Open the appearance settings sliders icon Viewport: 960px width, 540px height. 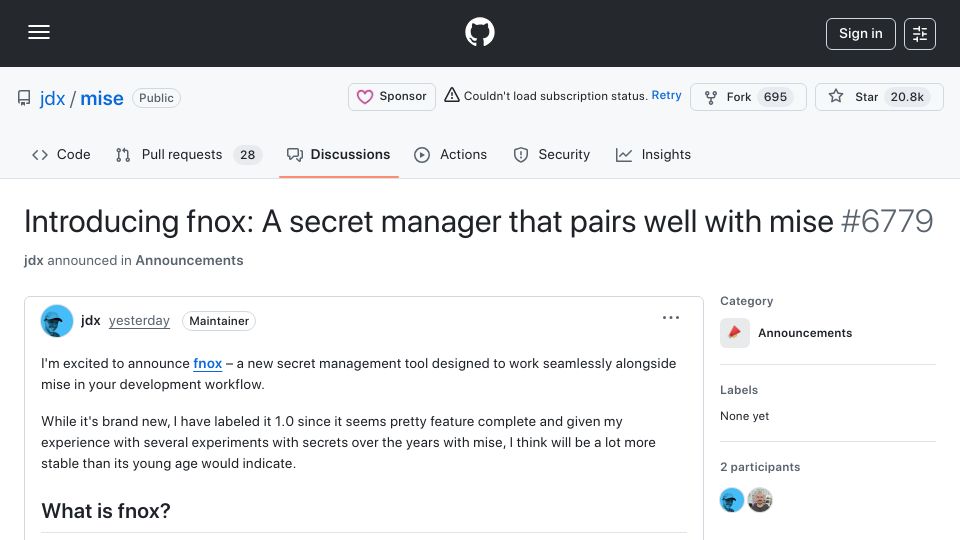(x=920, y=34)
